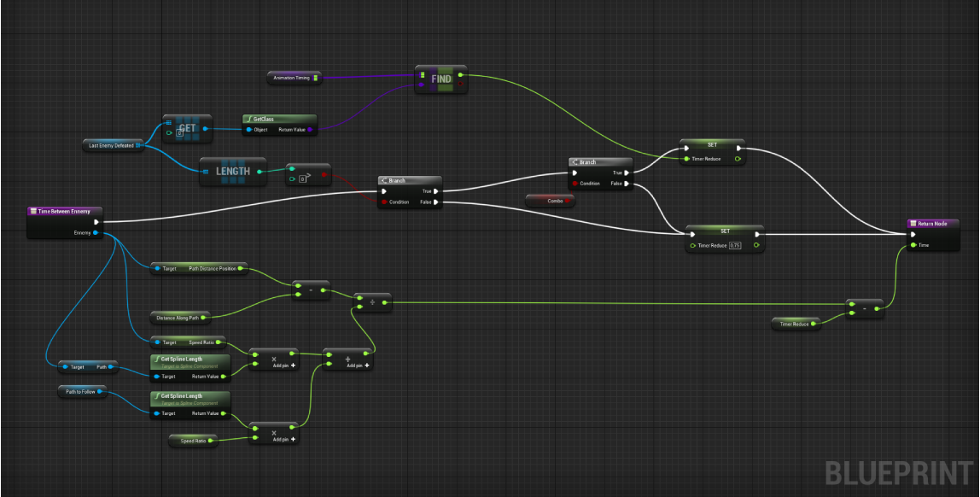This screenshot has width=980, height=497.
Task: Click the index field on the GET node
Action: [x=180, y=133]
